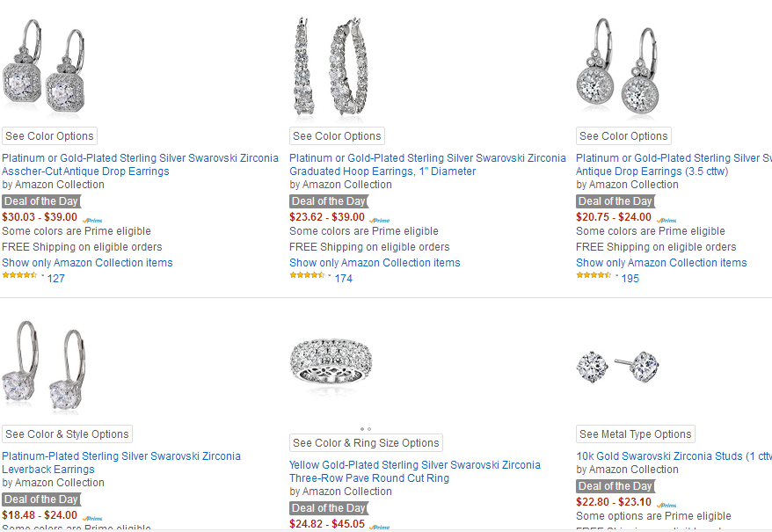This screenshot has height=532, width=772.
Task: Open See Color & Style Options
Action: (x=67, y=434)
